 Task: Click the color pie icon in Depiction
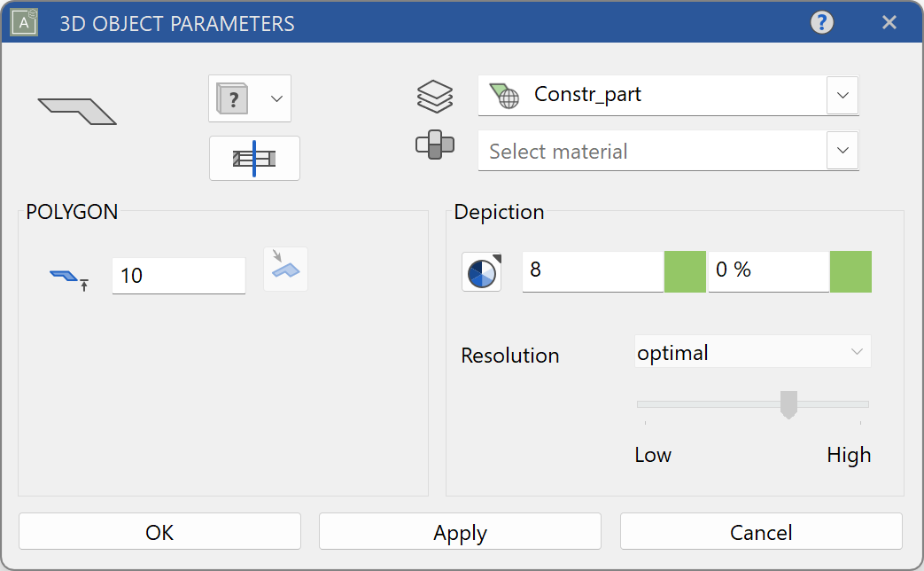481,271
